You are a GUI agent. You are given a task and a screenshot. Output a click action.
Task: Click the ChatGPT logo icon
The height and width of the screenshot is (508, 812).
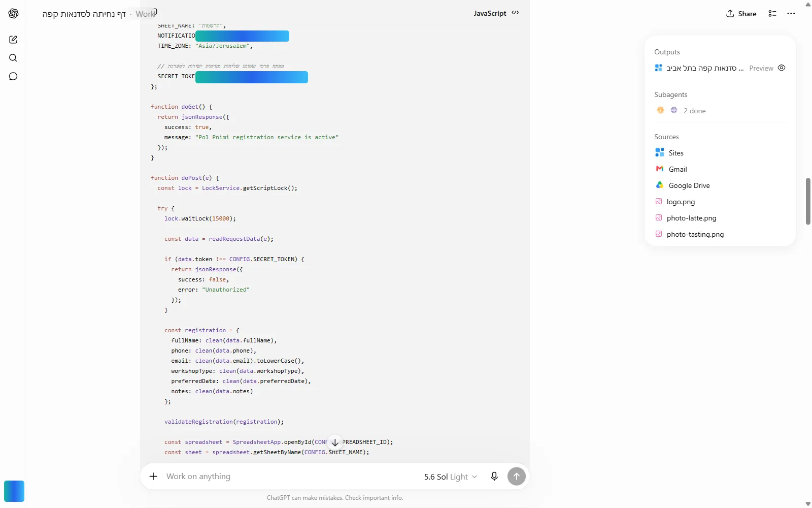pos(14,14)
